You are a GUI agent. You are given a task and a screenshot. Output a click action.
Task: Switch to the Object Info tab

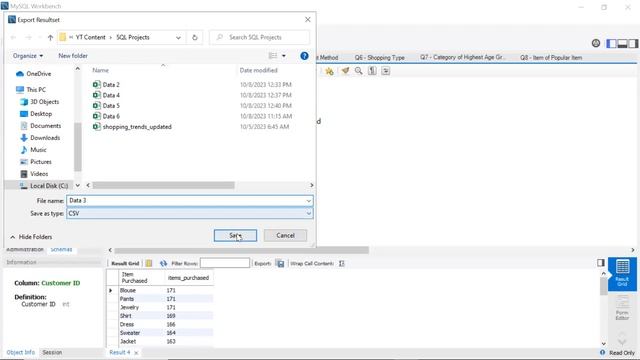20,352
